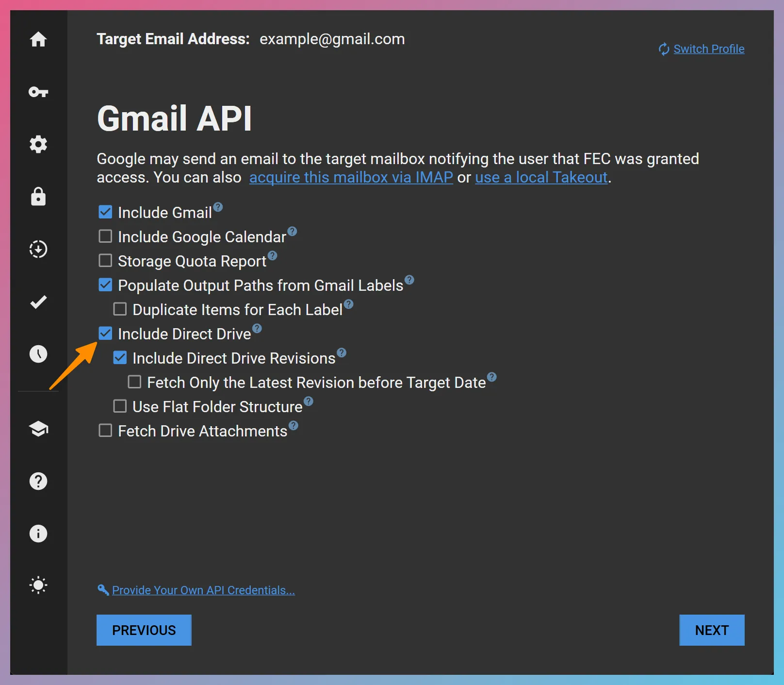Click help icon beside Duplicate Items for Each Label

(x=349, y=304)
